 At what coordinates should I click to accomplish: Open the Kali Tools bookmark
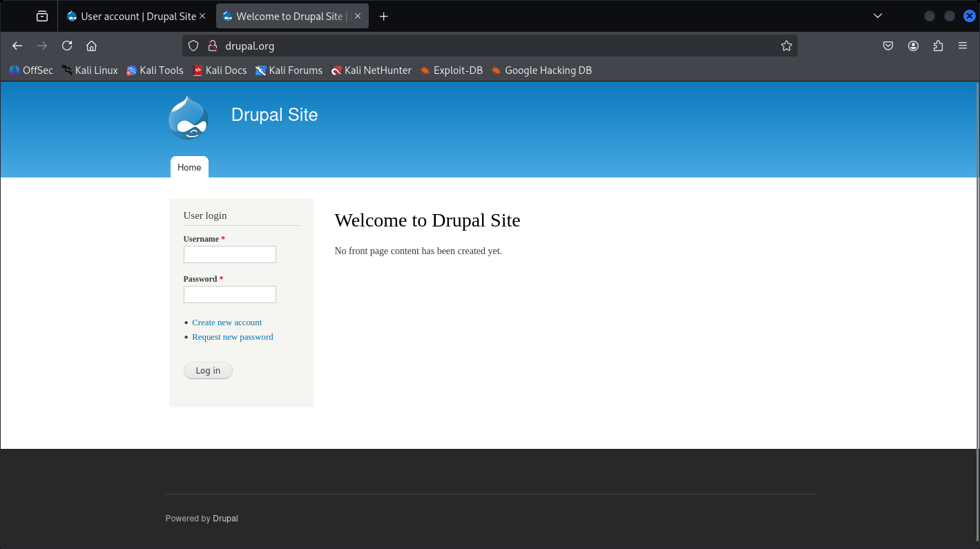(155, 70)
